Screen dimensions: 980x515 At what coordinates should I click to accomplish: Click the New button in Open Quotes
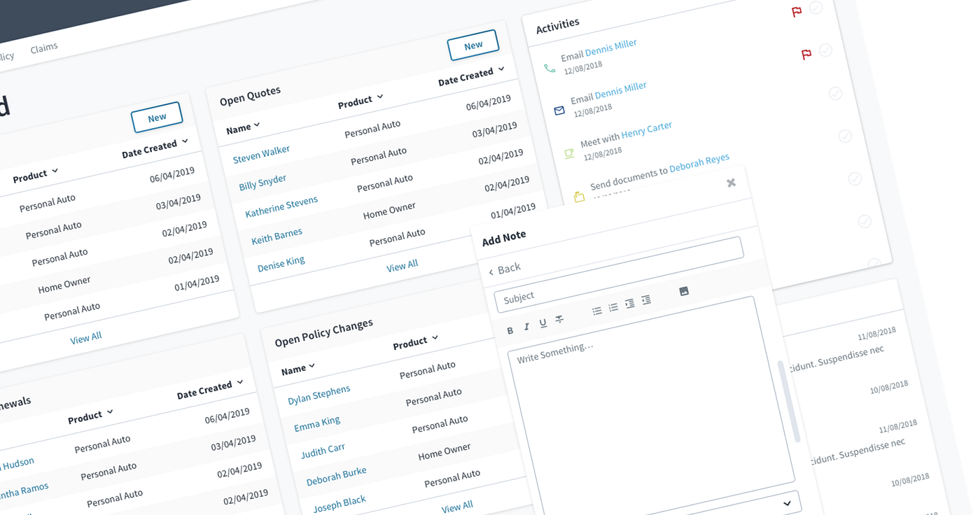coord(473,44)
